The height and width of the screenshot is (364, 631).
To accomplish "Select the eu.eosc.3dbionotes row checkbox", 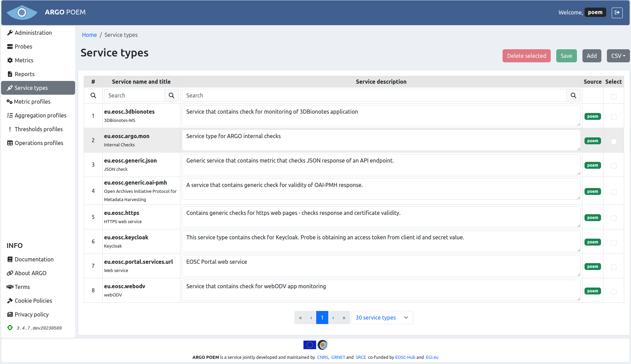I will pyautogui.click(x=613, y=117).
